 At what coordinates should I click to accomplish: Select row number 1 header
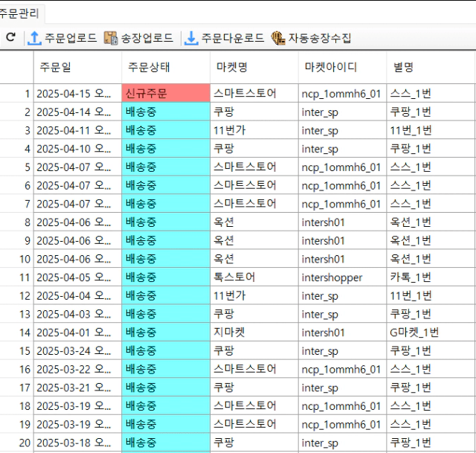pyautogui.click(x=16, y=94)
